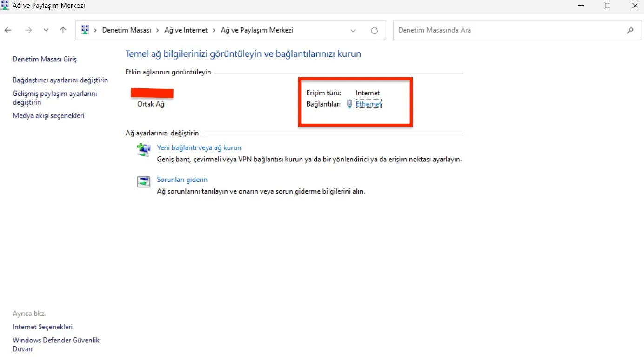This screenshot has width=644, height=361.
Task: Open Windows Defender Güvenlik Duvarı link
Action: tap(56, 344)
